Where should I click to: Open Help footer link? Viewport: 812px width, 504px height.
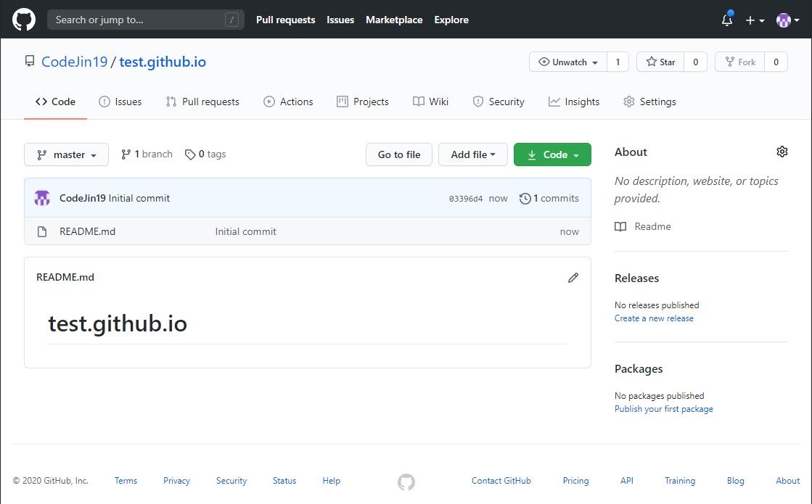click(332, 481)
